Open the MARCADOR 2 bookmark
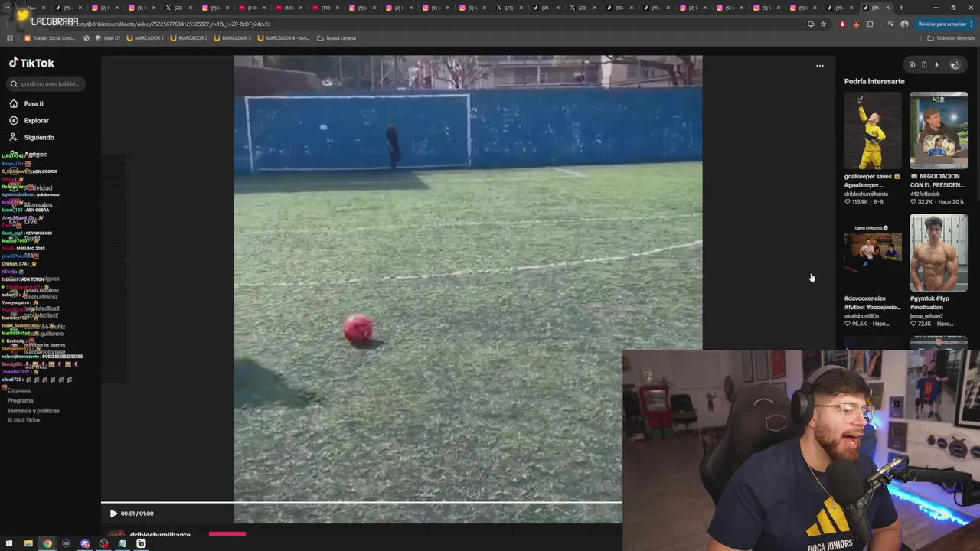 pyautogui.click(x=188, y=37)
